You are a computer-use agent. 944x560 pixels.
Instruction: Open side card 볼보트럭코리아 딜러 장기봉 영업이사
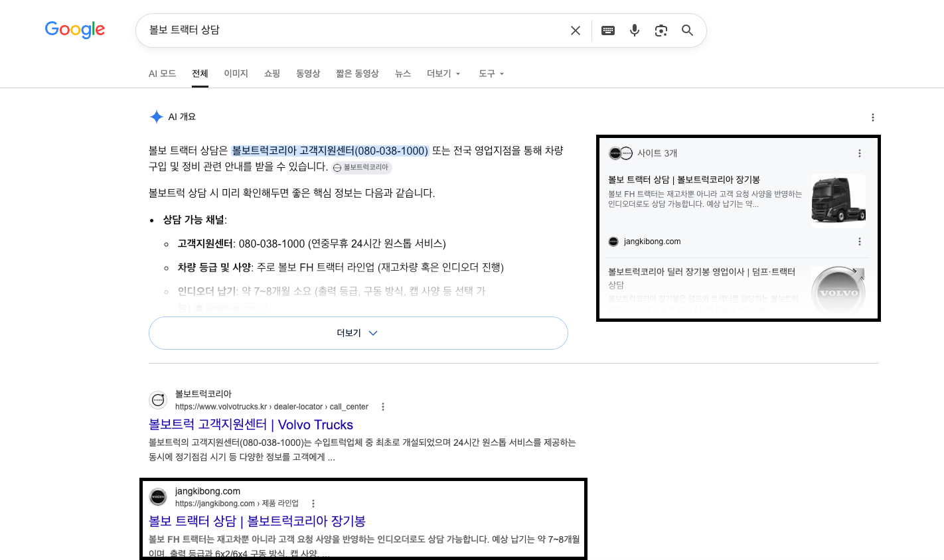click(702, 278)
